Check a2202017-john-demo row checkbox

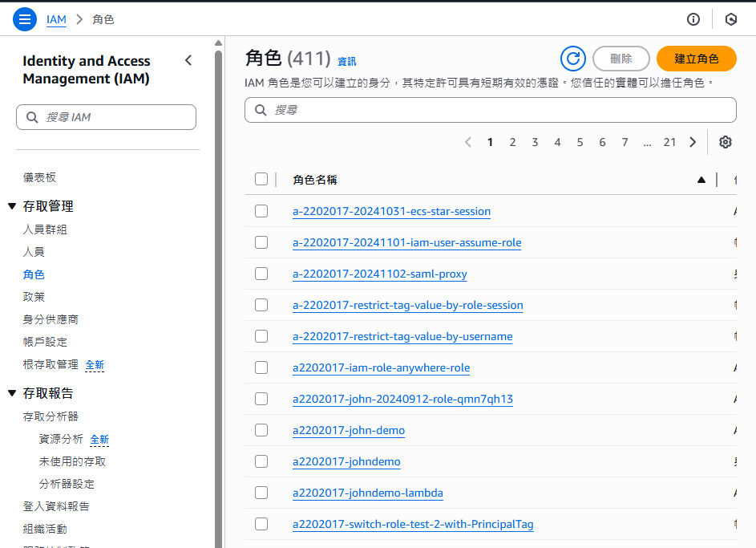(x=261, y=430)
